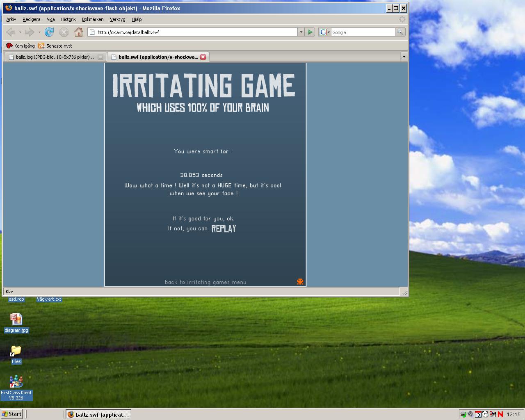The image size is (525, 420).
Task: Click the 'WHICH USES 100% OF YOUR BRAIN' subtitle
Action: [203, 108]
